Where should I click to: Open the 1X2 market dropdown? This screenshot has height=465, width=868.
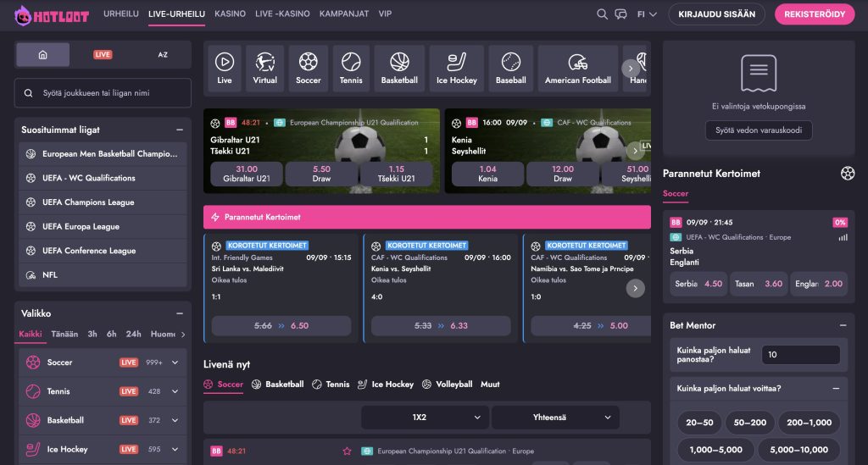click(x=425, y=418)
